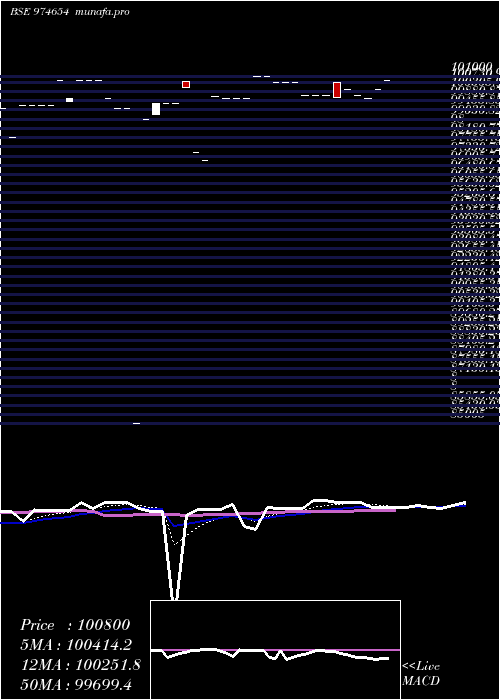Click the munafa.pro watermark text
This screenshot has height=700, width=500.
(103, 12)
